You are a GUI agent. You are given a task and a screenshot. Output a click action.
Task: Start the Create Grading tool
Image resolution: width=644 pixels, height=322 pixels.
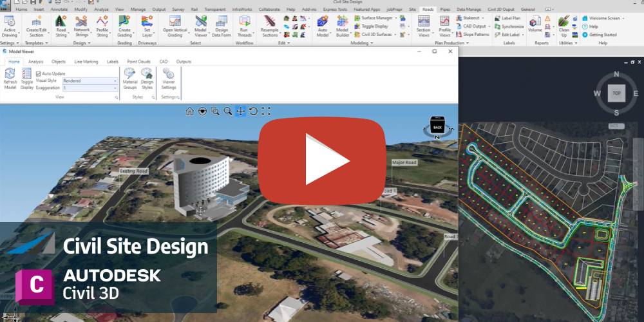124,26
